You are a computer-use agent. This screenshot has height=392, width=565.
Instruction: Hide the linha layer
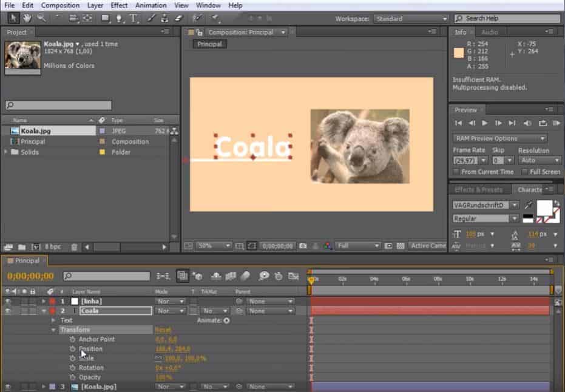tap(7, 301)
